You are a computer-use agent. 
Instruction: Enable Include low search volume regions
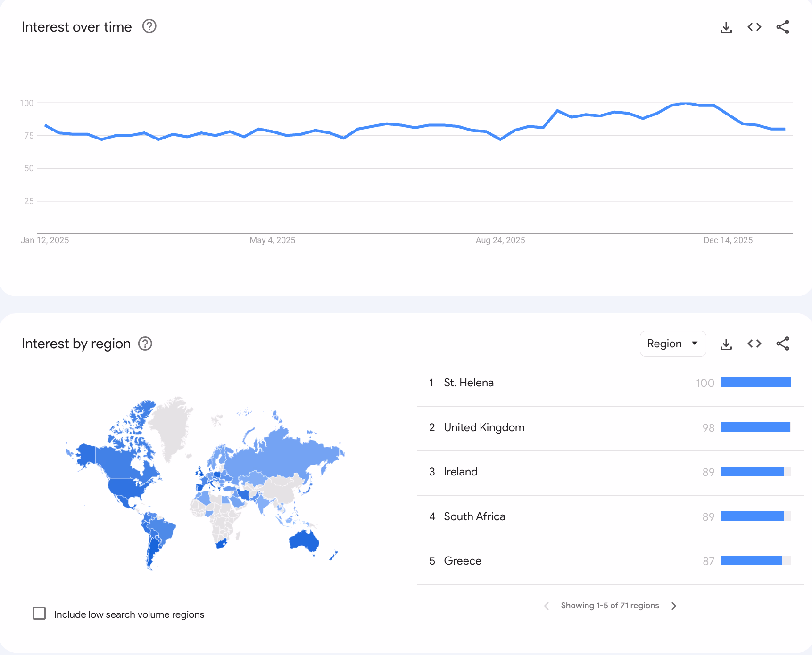click(x=40, y=614)
